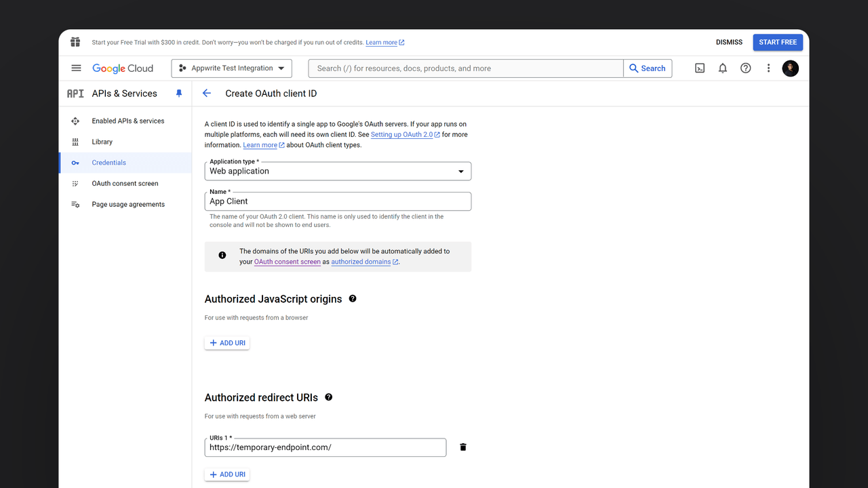Open the authorized domains link

click(364, 262)
